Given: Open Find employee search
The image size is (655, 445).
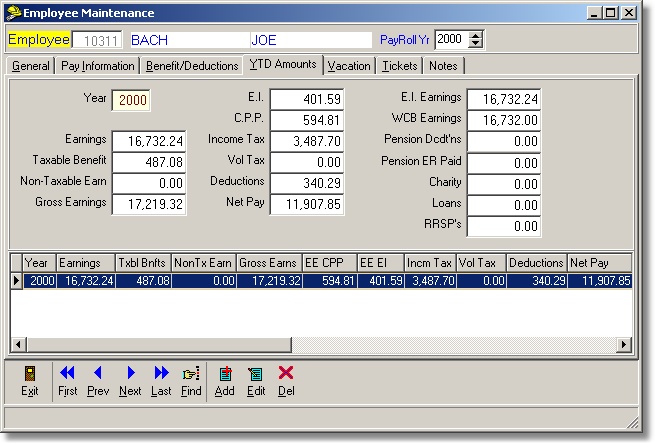Looking at the screenshot, I should (191, 380).
